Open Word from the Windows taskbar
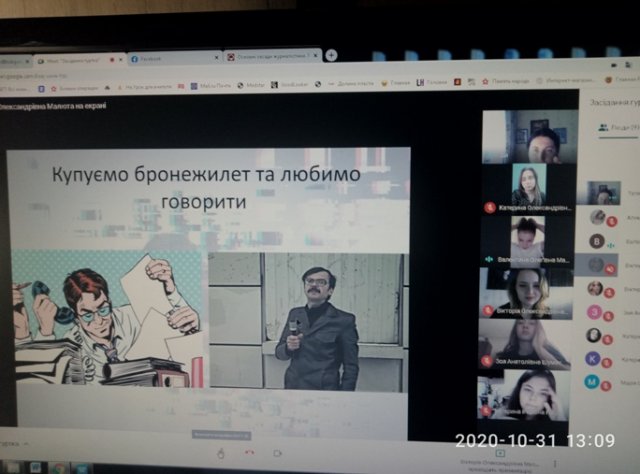 [35, 467]
